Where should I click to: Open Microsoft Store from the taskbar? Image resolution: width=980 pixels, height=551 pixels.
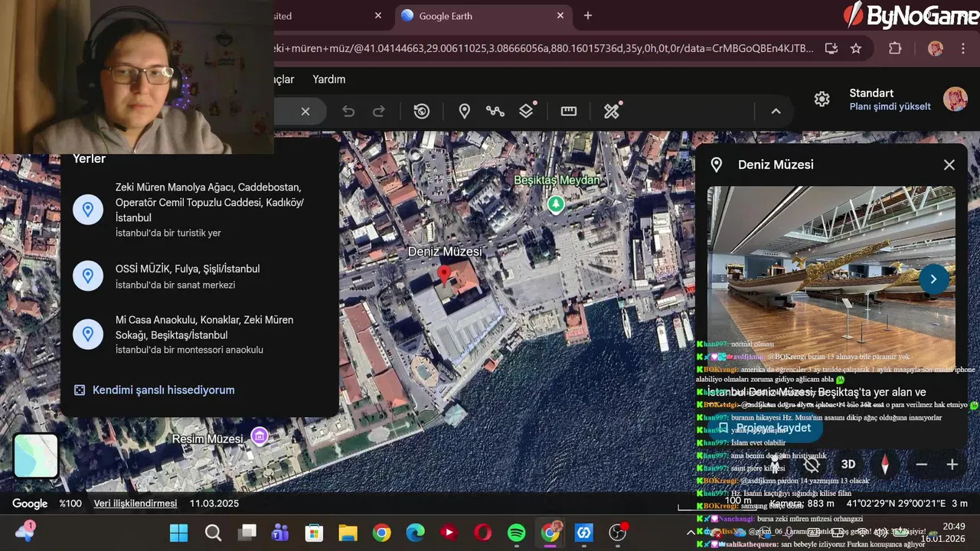click(314, 533)
